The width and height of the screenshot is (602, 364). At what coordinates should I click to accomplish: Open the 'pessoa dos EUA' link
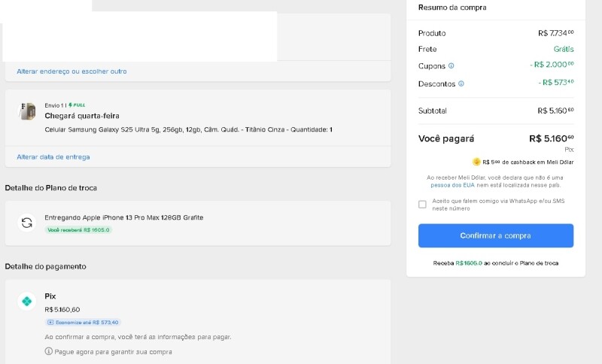452,185
